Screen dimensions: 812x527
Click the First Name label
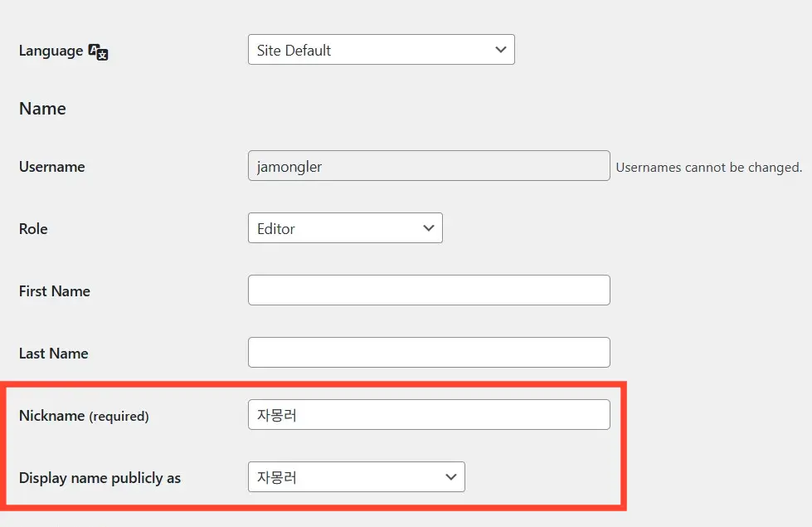click(x=54, y=291)
